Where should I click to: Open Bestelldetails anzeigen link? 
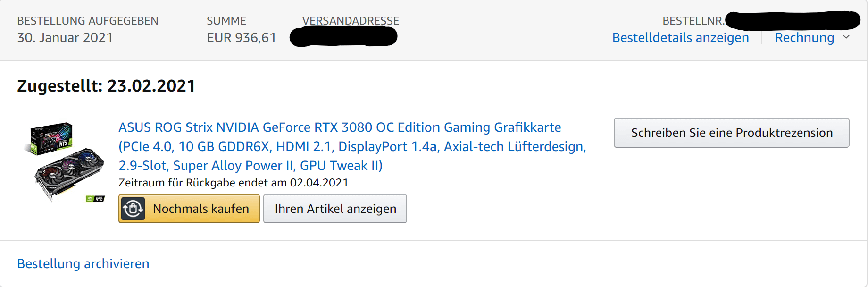click(680, 38)
